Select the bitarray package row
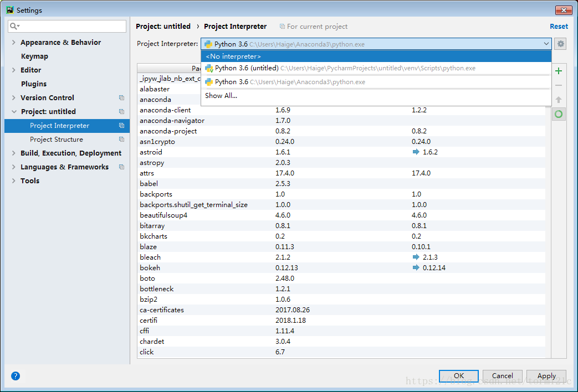The width and height of the screenshot is (578, 392). click(341, 225)
